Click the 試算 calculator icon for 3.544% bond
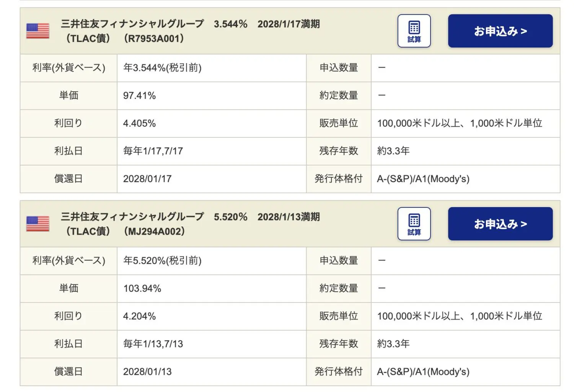 click(414, 31)
